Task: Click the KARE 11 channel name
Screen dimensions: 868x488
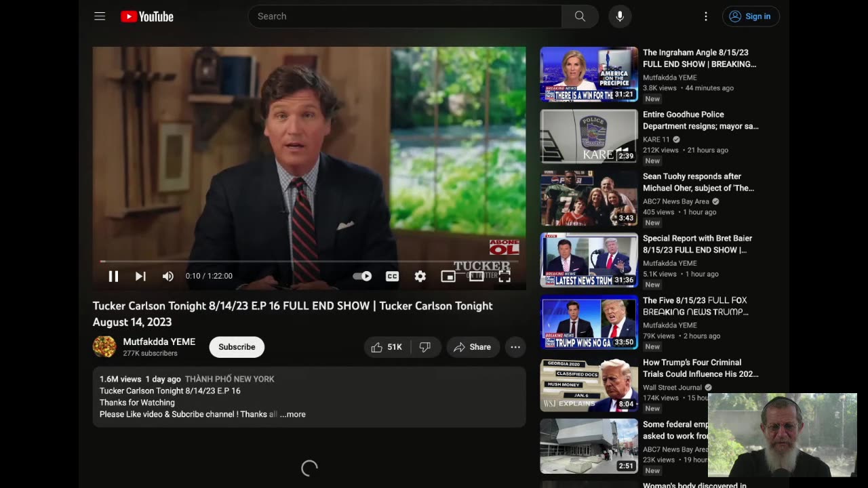Action: [x=656, y=140]
